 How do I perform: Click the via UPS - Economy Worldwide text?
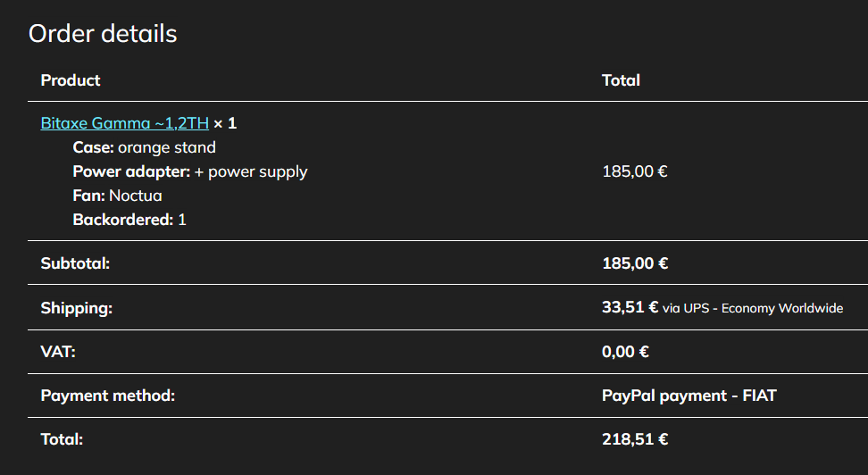click(753, 308)
